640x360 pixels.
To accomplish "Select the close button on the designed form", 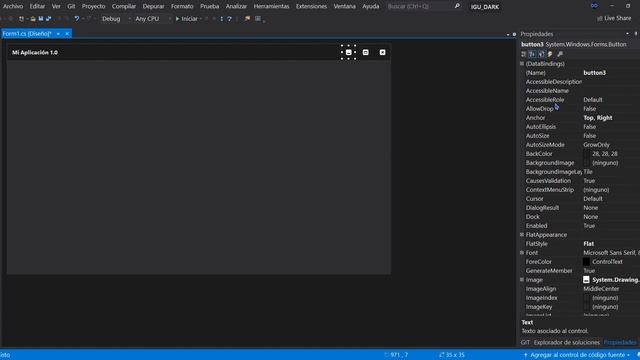I will [x=382, y=52].
